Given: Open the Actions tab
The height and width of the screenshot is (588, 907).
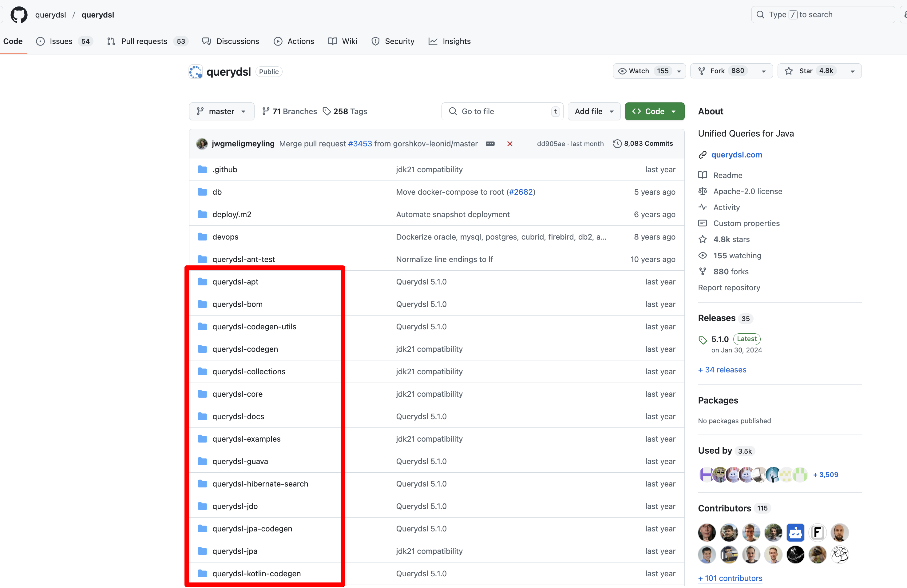Looking at the screenshot, I should (x=294, y=41).
